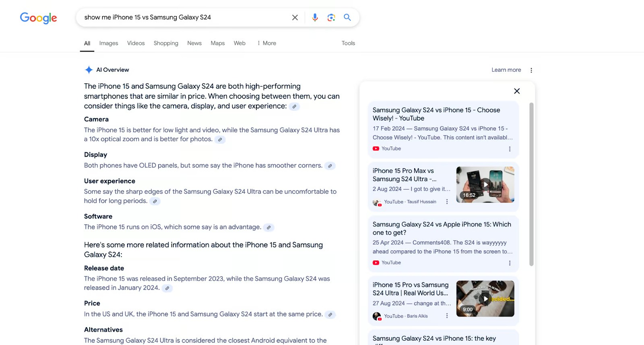Open Google Lens image search
The width and height of the screenshot is (644, 345).
(x=331, y=17)
